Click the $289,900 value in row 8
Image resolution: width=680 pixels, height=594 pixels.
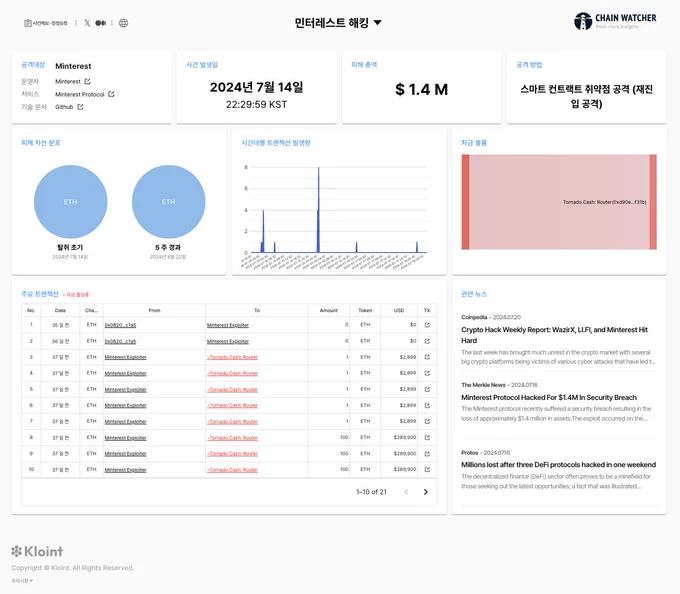click(x=405, y=437)
